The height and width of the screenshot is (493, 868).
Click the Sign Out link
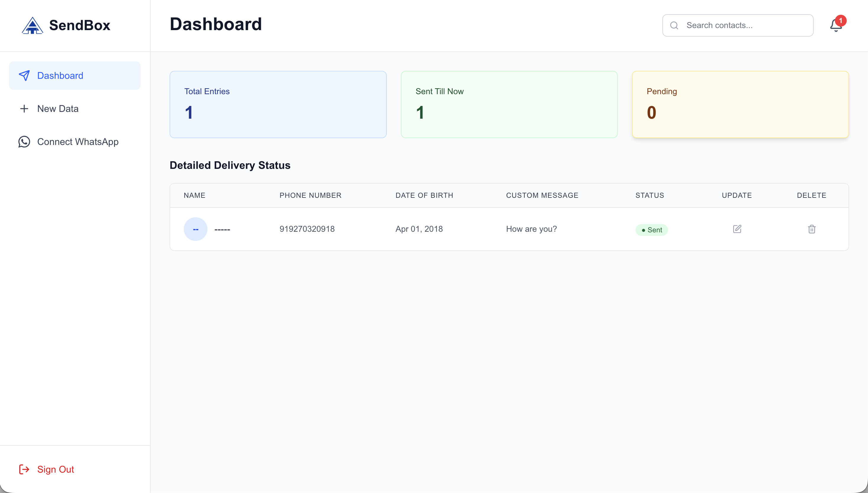pos(56,469)
